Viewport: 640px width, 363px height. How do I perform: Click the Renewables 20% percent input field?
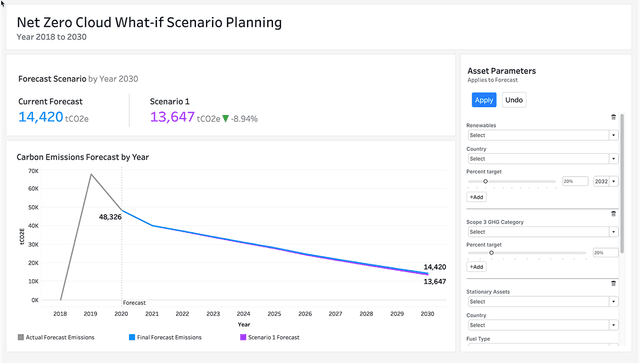point(575,181)
